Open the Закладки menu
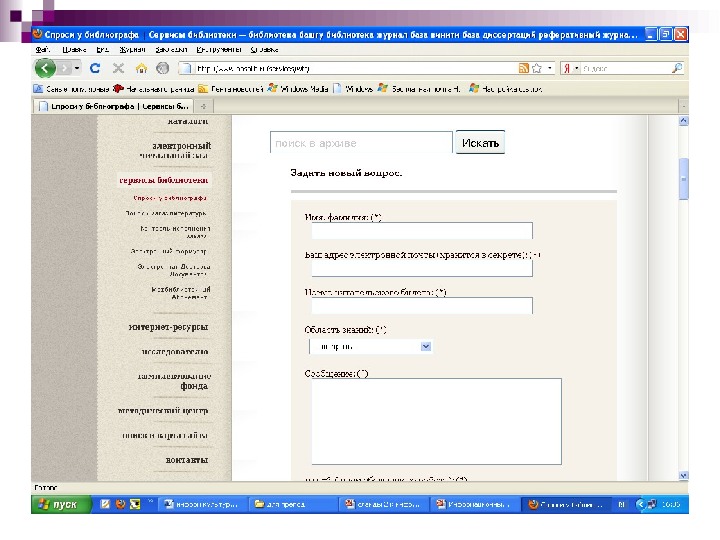 point(171,50)
